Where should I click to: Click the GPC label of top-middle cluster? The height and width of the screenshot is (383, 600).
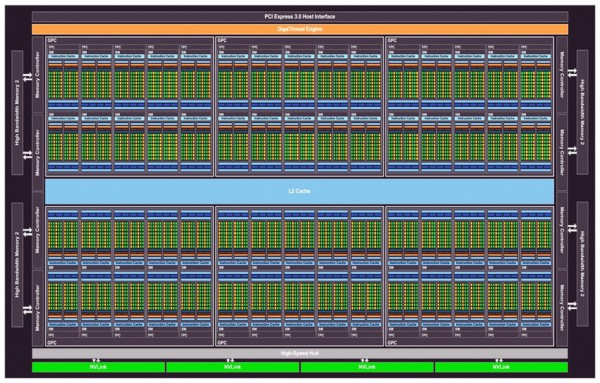[x=222, y=40]
